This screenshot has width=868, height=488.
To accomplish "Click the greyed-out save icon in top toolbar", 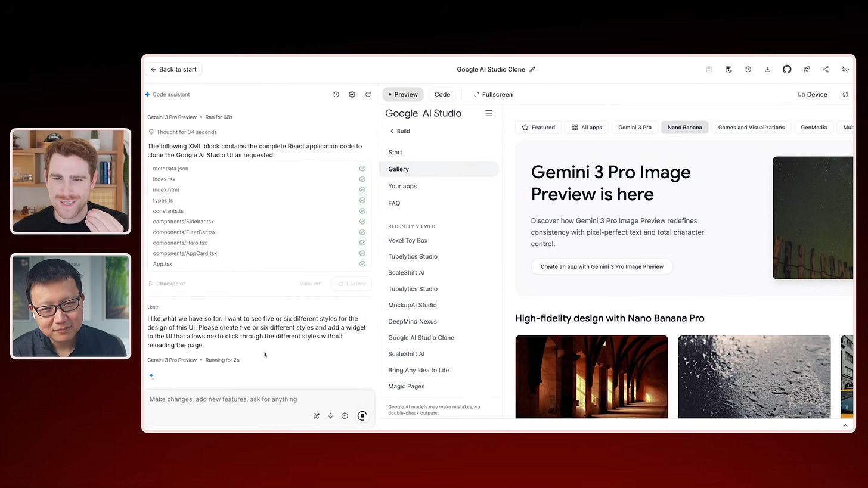I will pyautogui.click(x=709, y=69).
